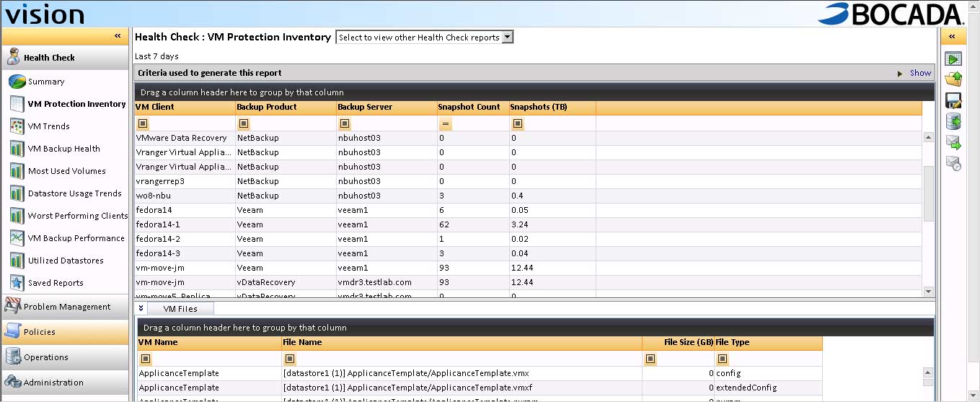Viewport: 980px width, 402px height.
Task: Select the fedora14-1 client row
Action: [x=528, y=224]
